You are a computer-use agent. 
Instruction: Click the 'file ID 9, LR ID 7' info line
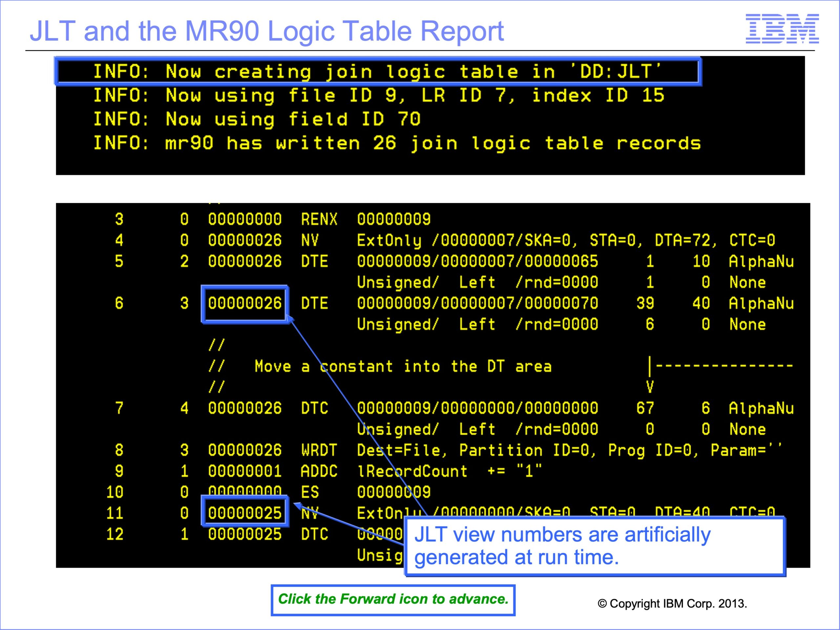pyautogui.click(x=379, y=95)
